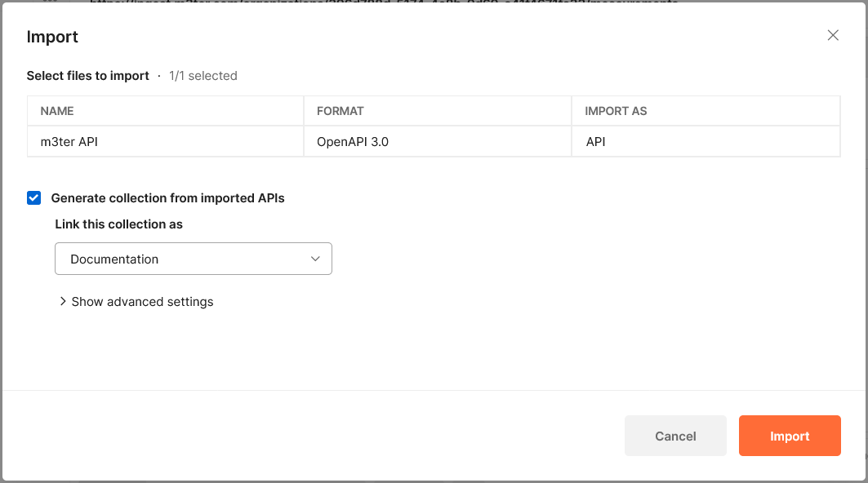Cancel the import

tap(675, 436)
